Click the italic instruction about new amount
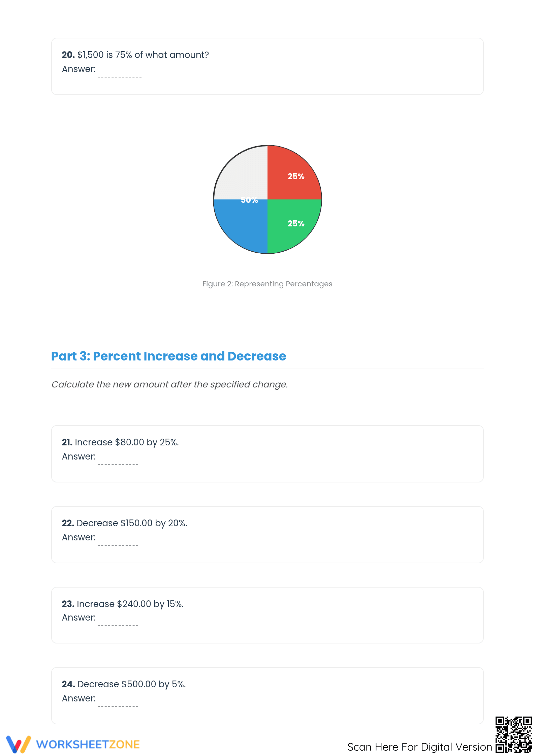Image resolution: width=535 pixels, height=756 pixels. point(169,384)
